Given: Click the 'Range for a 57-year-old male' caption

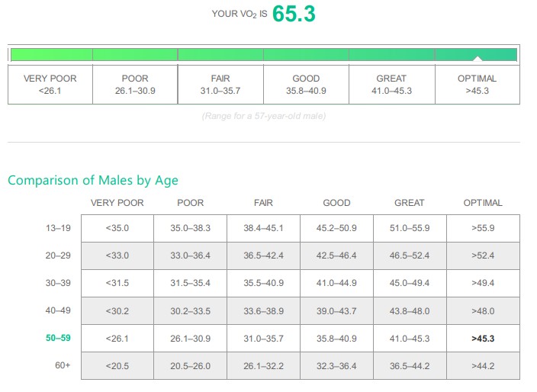Looking at the screenshot, I should (263, 117).
